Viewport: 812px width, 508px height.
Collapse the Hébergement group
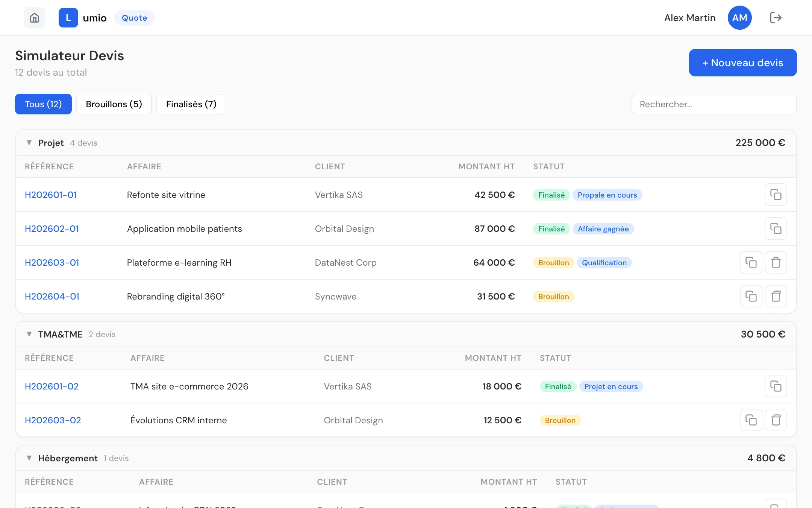(x=29, y=458)
